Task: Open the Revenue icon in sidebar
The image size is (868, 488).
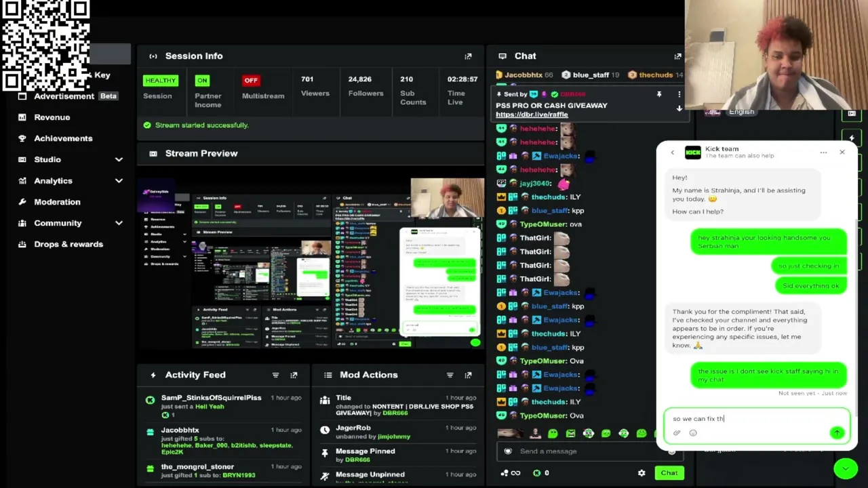Action: 22,117
